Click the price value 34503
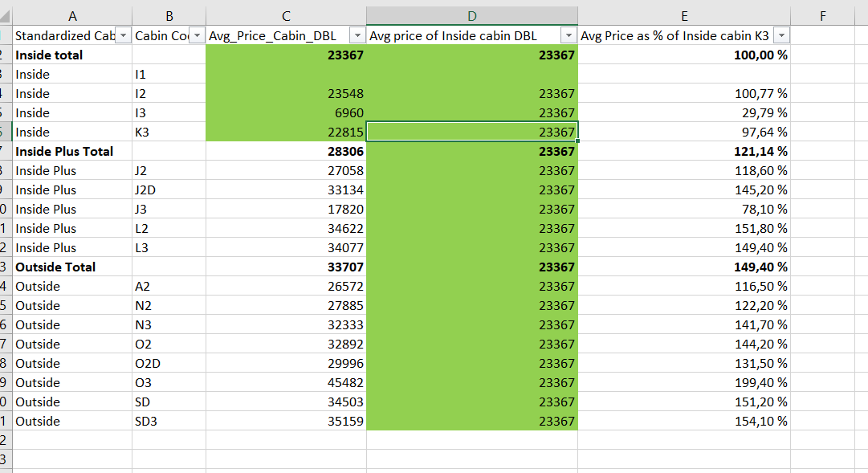Image resolution: width=868 pixels, height=473 pixels. pyautogui.click(x=345, y=402)
